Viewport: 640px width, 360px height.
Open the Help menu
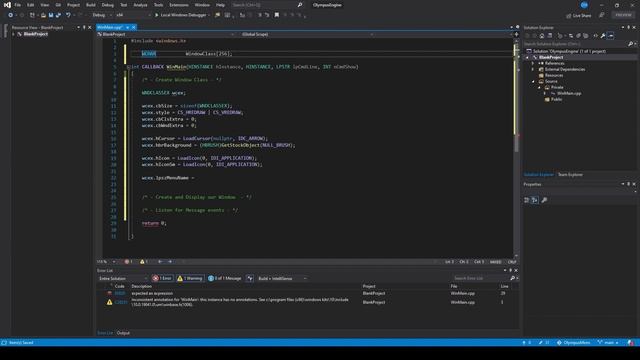[x=220, y=5]
